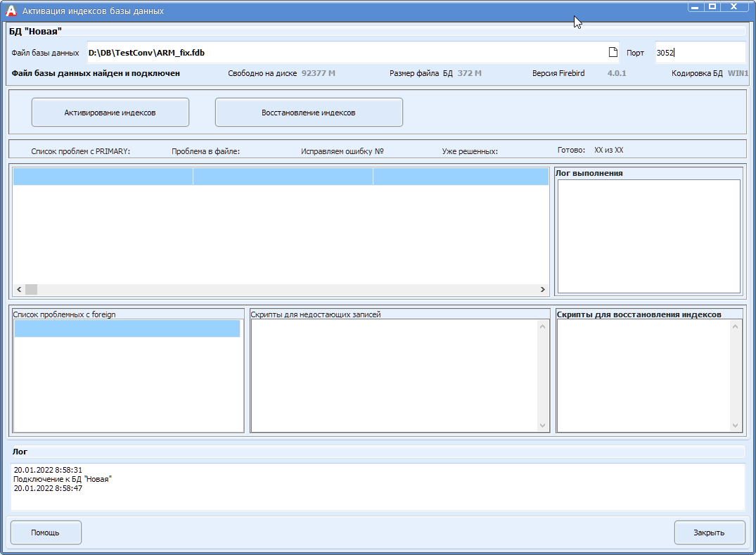The image size is (756, 555).
Task: Click inside the Скрипты для недостающих записей panel
Action: [x=394, y=373]
